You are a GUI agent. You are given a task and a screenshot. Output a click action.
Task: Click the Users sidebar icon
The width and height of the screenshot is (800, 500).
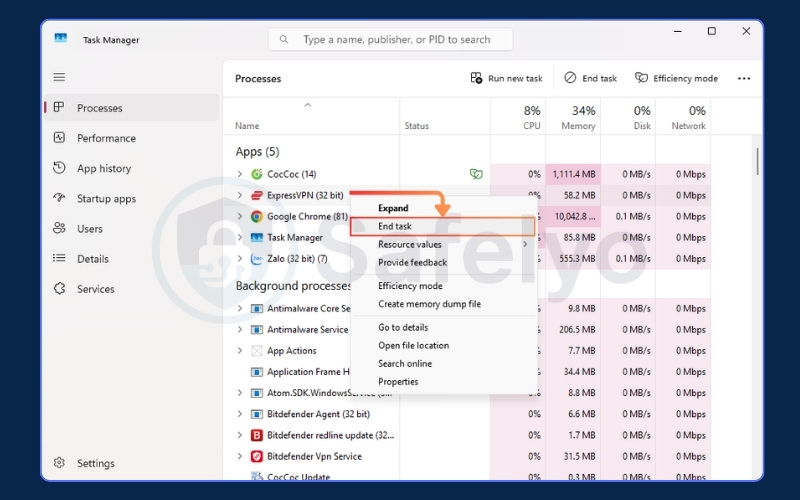point(59,228)
